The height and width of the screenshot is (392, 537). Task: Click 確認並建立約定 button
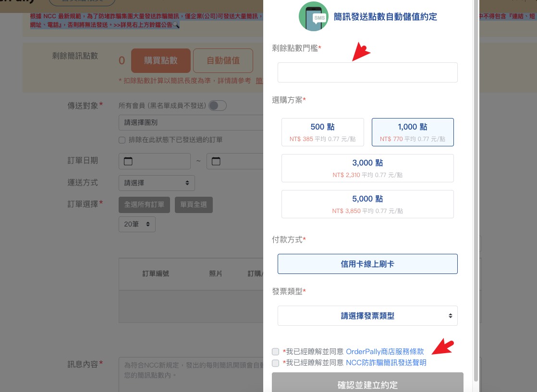click(x=367, y=383)
